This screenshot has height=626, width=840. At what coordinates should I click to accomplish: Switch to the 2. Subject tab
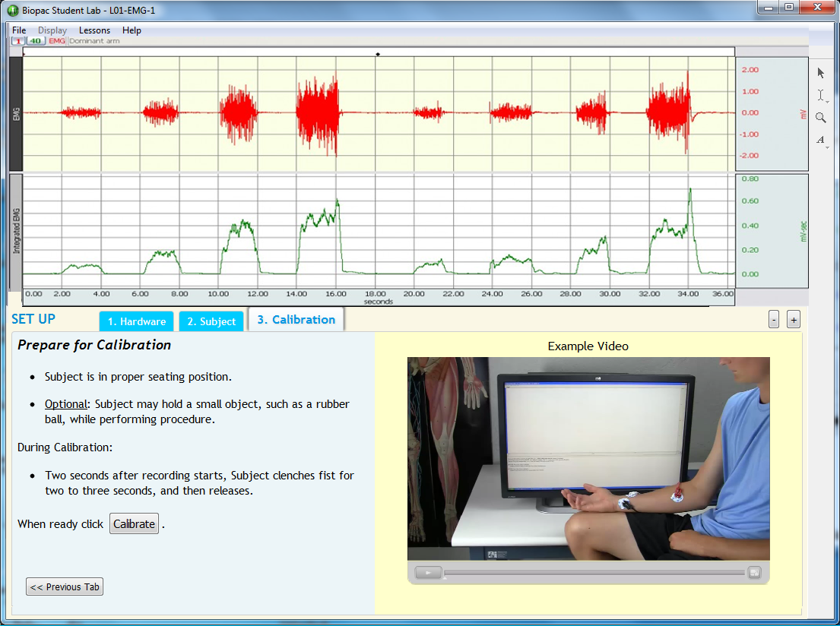click(211, 321)
